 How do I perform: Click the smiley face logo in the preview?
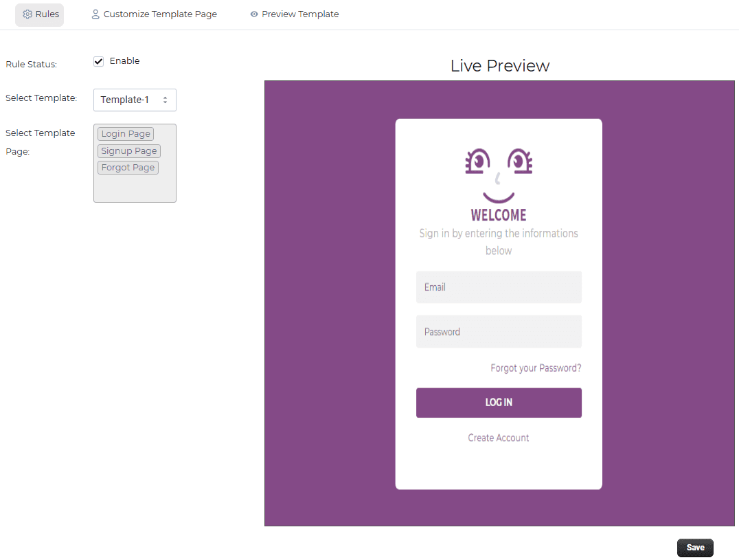pos(499,175)
